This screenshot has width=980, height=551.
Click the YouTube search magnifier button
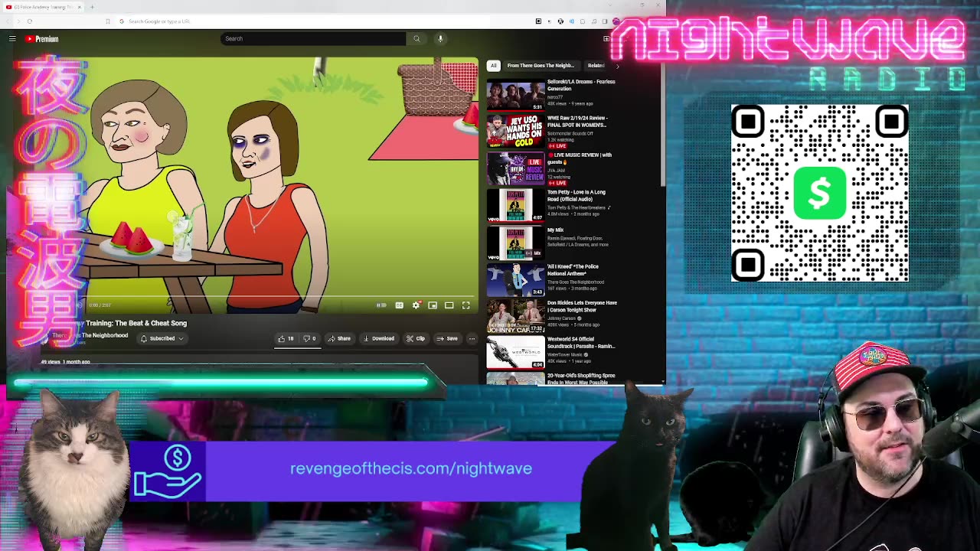click(416, 38)
